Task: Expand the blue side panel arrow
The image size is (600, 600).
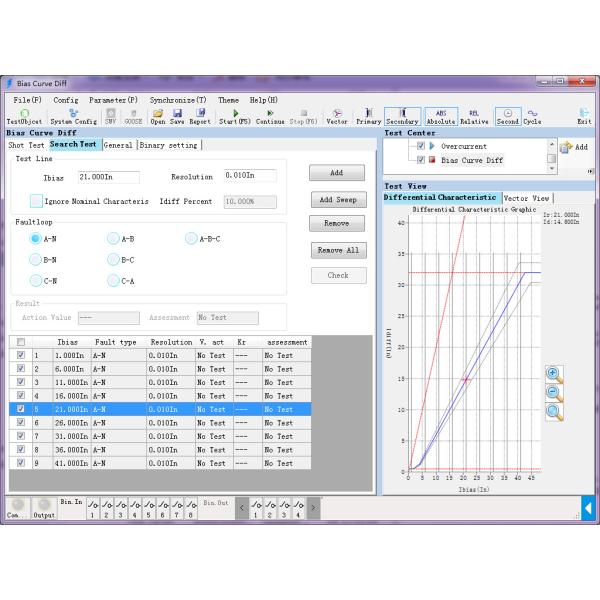Action: (x=588, y=509)
